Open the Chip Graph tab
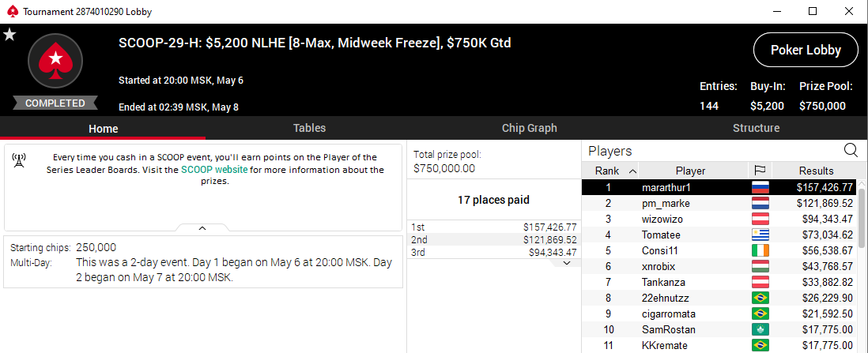Screen dimensions: 868x353 (x=529, y=128)
